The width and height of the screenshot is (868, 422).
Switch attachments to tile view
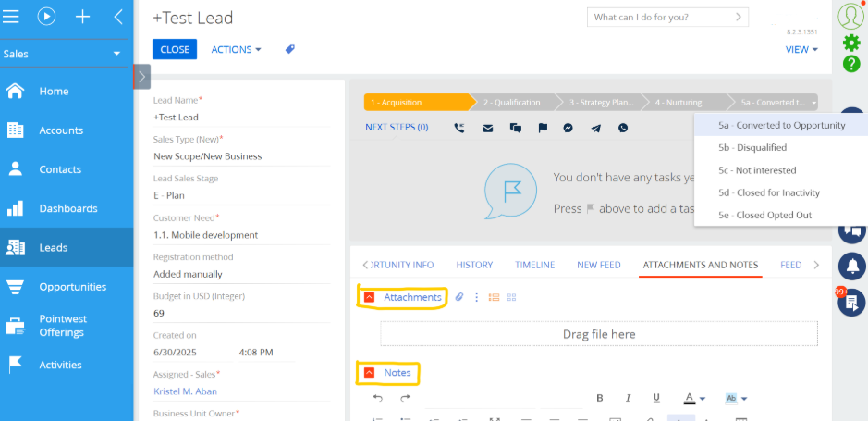tap(511, 297)
